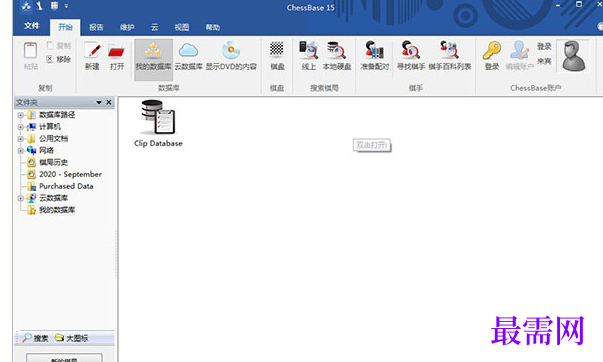Expand the 数据库路径 tree node
The image size is (603, 362).
20,115
